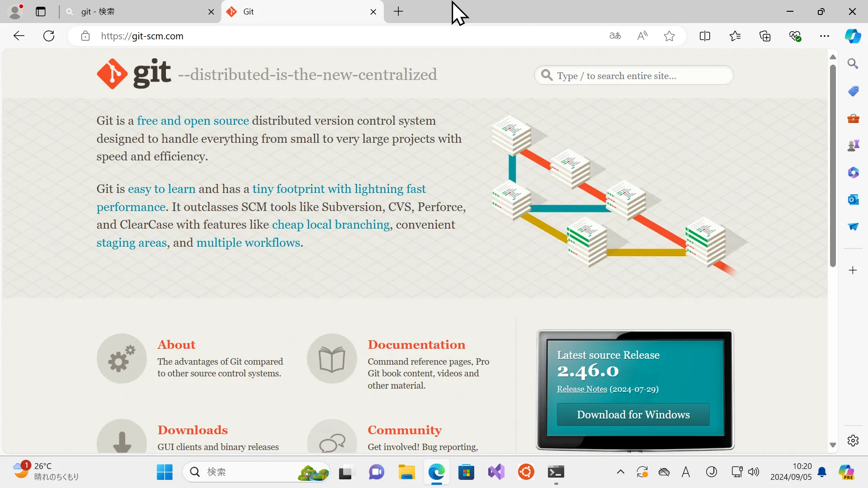The height and width of the screenshot is (488, 868).
Task: Click Download for Windows button
Action: point(633,414)
